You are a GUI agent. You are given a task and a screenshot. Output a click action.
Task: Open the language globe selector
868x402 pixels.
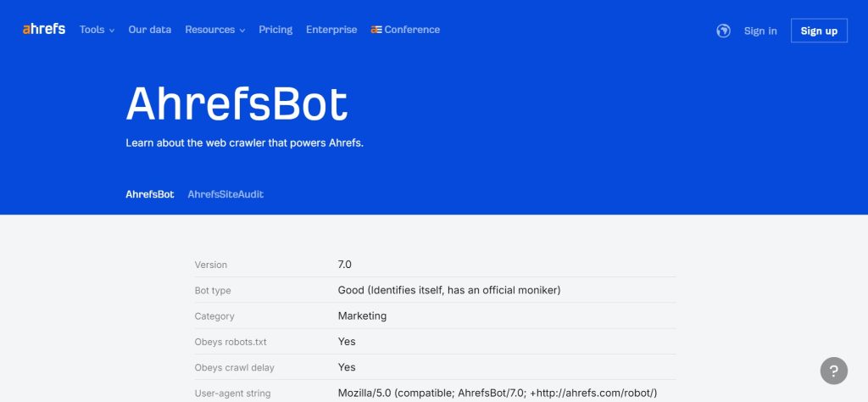coord(723,31)
